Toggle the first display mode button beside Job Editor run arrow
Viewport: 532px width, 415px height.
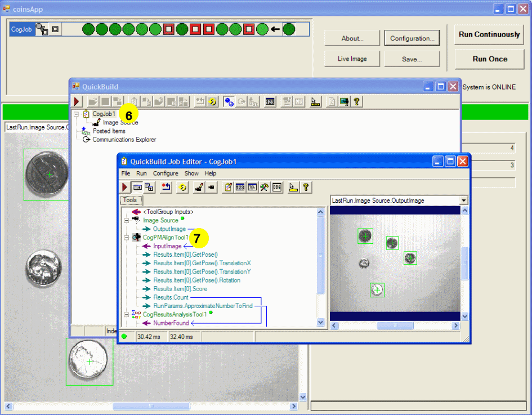click(137, 188)
